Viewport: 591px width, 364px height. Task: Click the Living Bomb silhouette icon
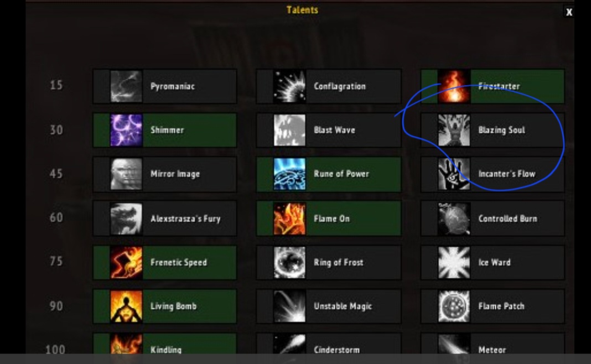pos(126,306)
